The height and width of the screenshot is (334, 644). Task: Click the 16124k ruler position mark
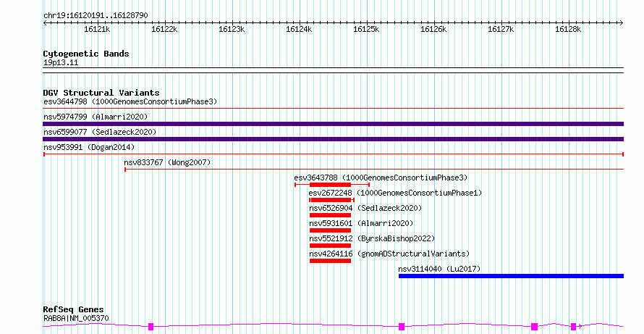coord(299,29)
